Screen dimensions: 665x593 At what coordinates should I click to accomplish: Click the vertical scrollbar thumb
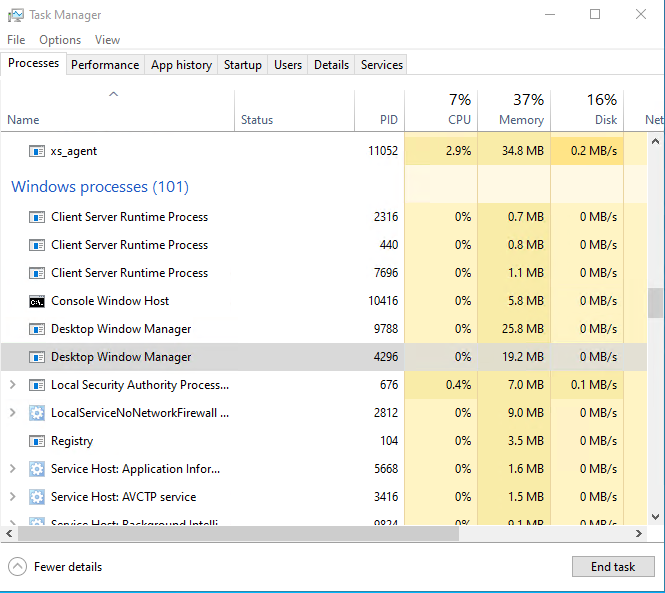pyautogui.click(x=655, y=302)
